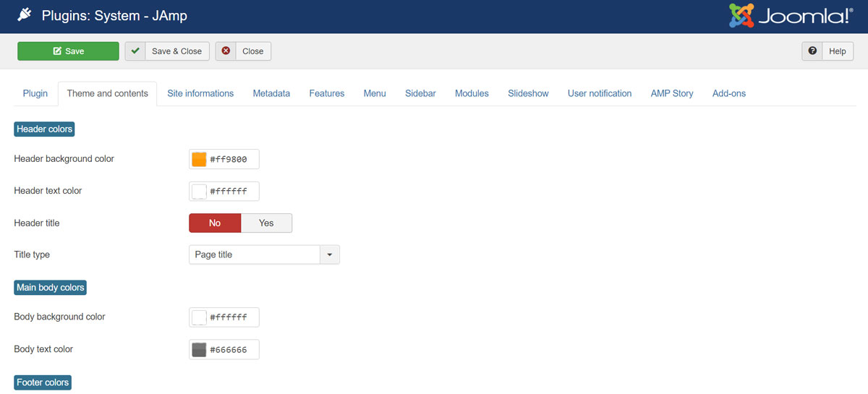868x394 pixels.
Task: Click the body background color white swatch
Action: coord(199,317)
